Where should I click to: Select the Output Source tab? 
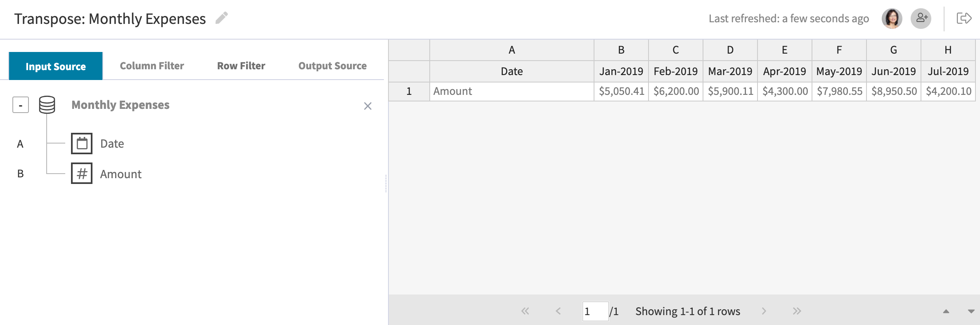point(332,65)
